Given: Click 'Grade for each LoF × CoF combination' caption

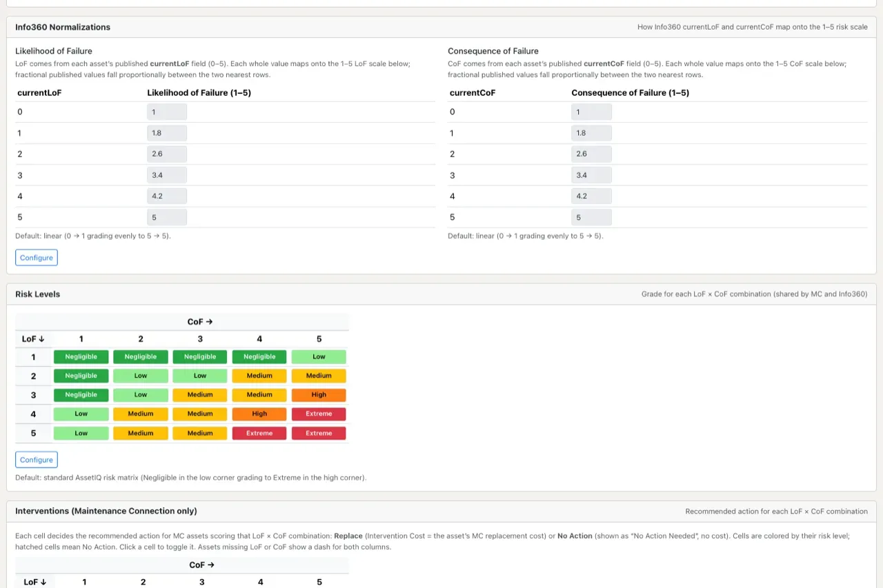Looking at the screenshot, I should coord(755,294).
